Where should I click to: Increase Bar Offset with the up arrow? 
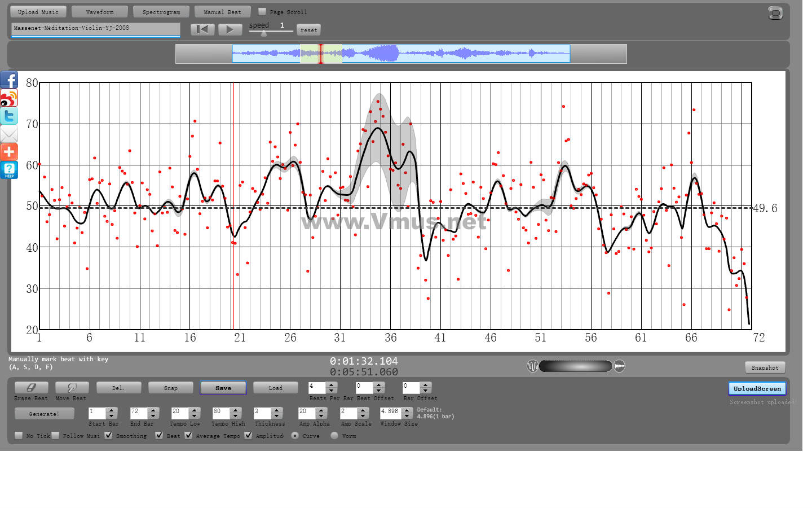426,385
